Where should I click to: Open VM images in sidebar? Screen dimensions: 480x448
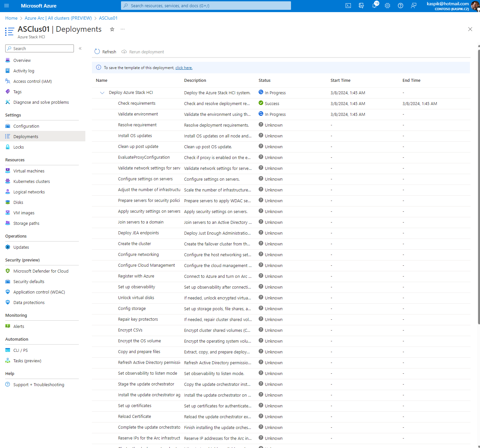[24, 213]
